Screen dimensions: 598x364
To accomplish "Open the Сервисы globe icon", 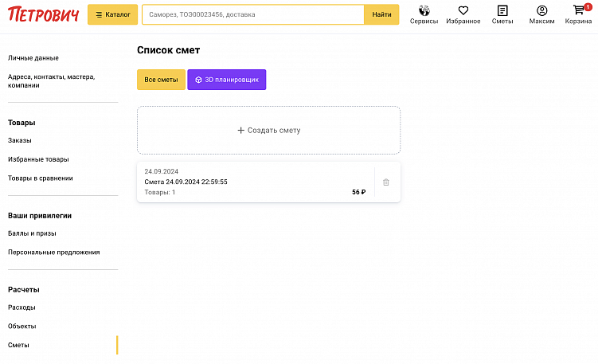I will pyautogui.click(x=424, y=11).
